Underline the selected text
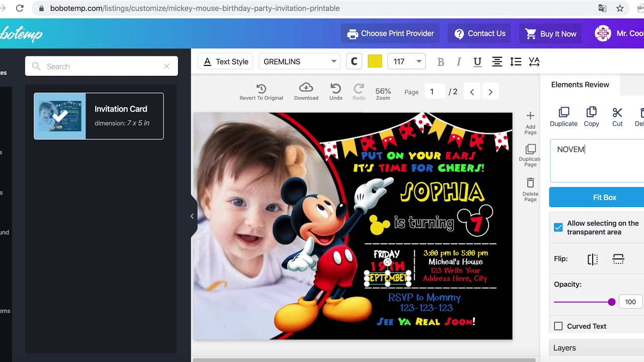The width and height of the screenshot is (644, 362). (477, 62)
